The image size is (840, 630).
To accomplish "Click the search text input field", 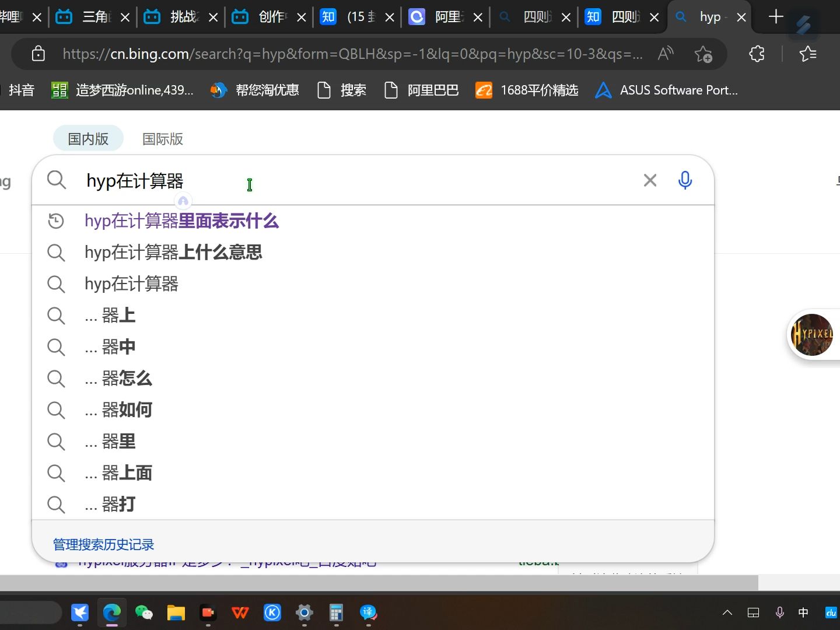I will [356, 180].
